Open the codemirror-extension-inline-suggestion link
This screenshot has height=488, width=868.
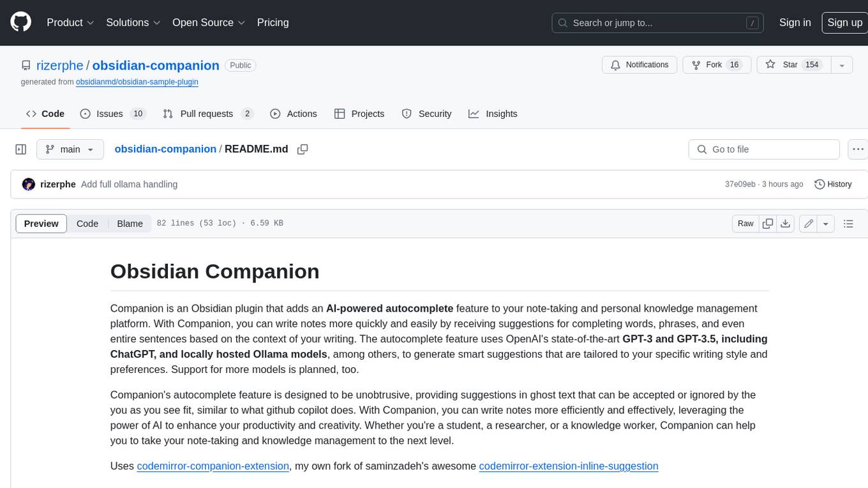point(569,466)
